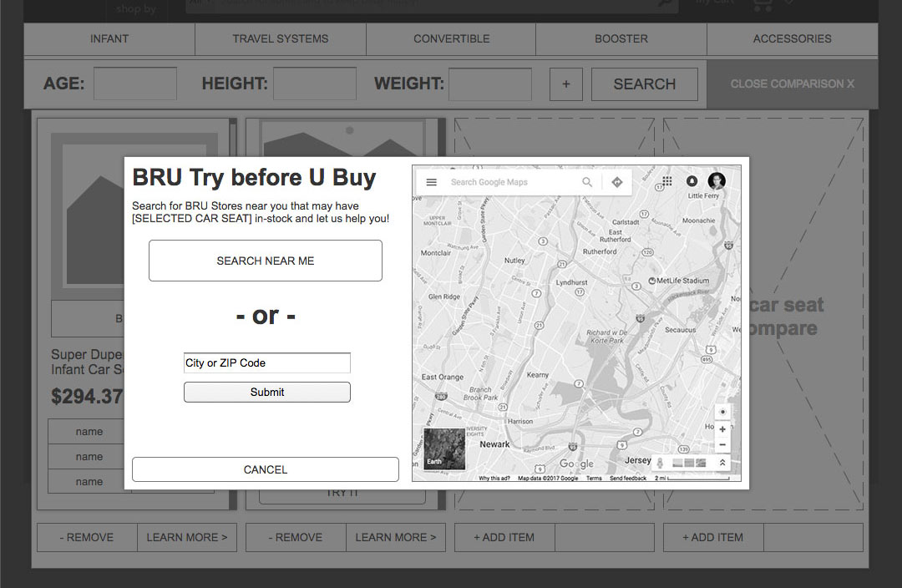Select the Street View pegman icon
The height and width of the screenshot is (588, 902).
click(x=660, y=463)
